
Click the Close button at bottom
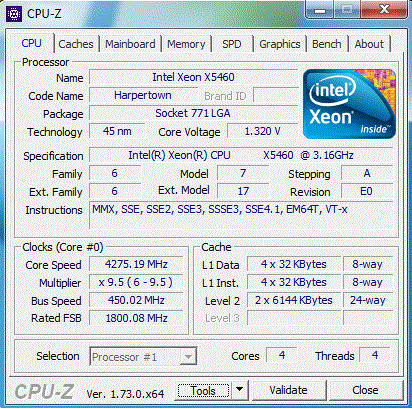(x=365, y=390)
